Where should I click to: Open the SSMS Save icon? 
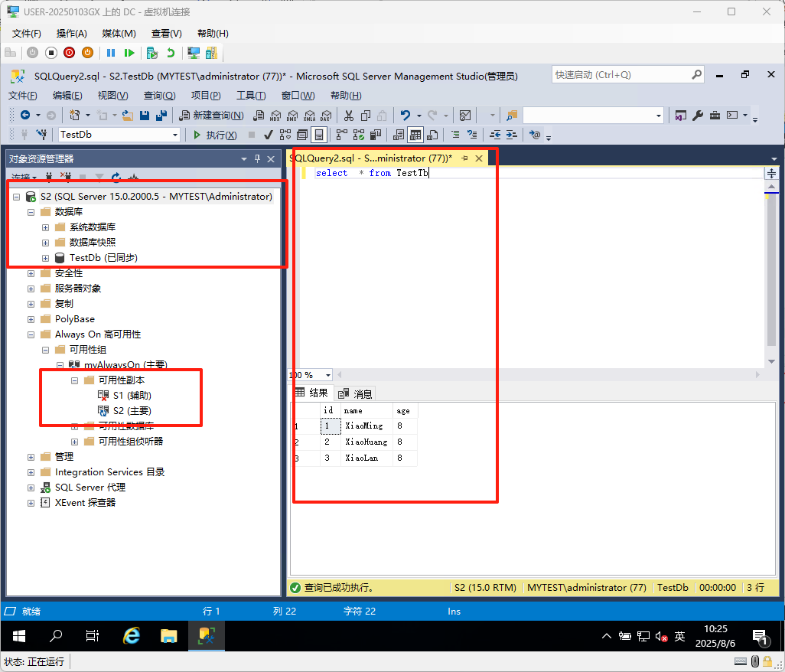[x=145, y=116]
